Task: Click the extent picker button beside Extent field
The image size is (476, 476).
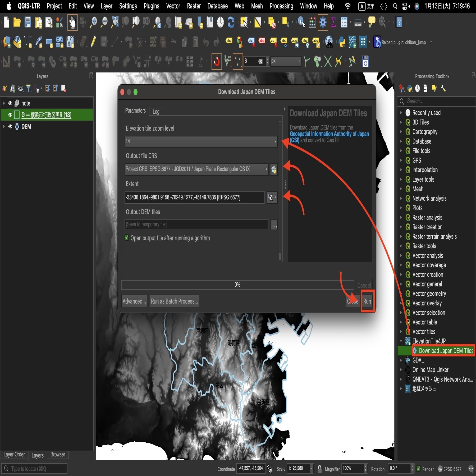Action: coord(270,197)
